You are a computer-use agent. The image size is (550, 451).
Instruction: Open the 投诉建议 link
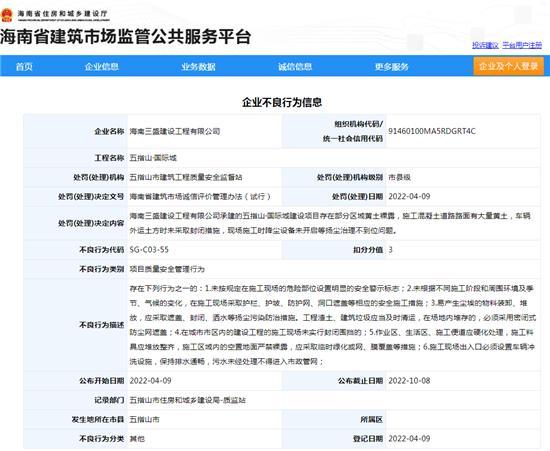[485, 45]
